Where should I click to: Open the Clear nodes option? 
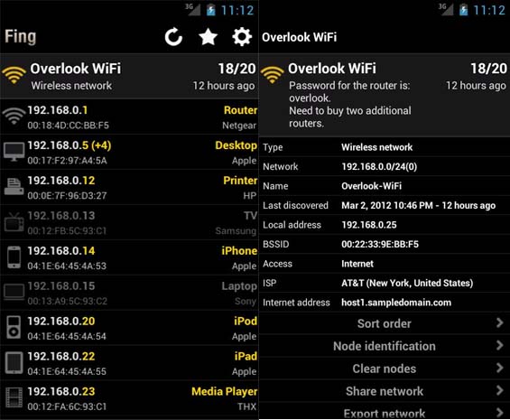pyautogui.click(x=385, y=369)
